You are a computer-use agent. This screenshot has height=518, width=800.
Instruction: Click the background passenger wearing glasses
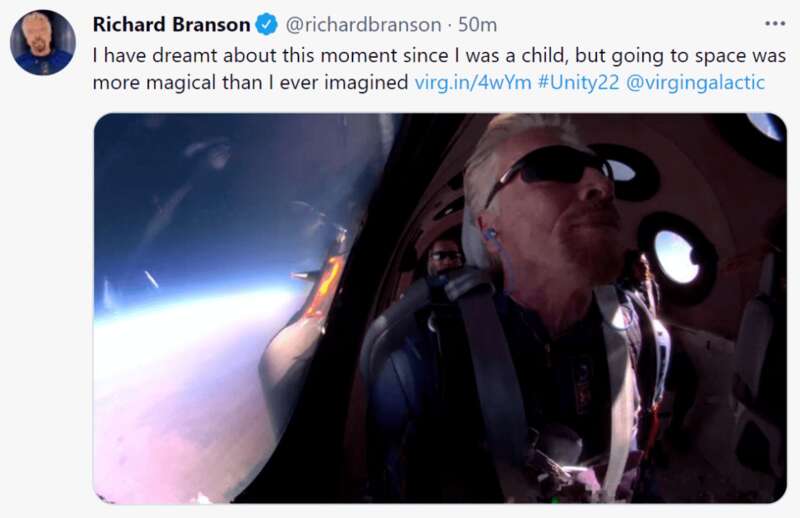click(445, 258)
